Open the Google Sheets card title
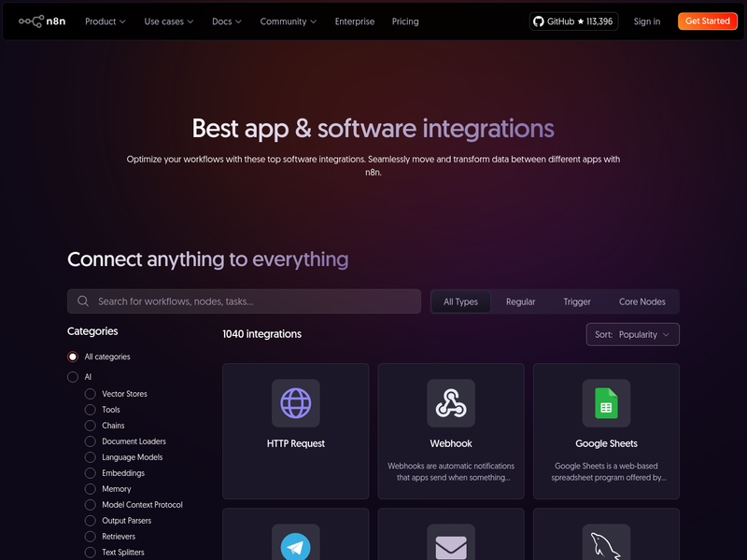 coord(606,443)
